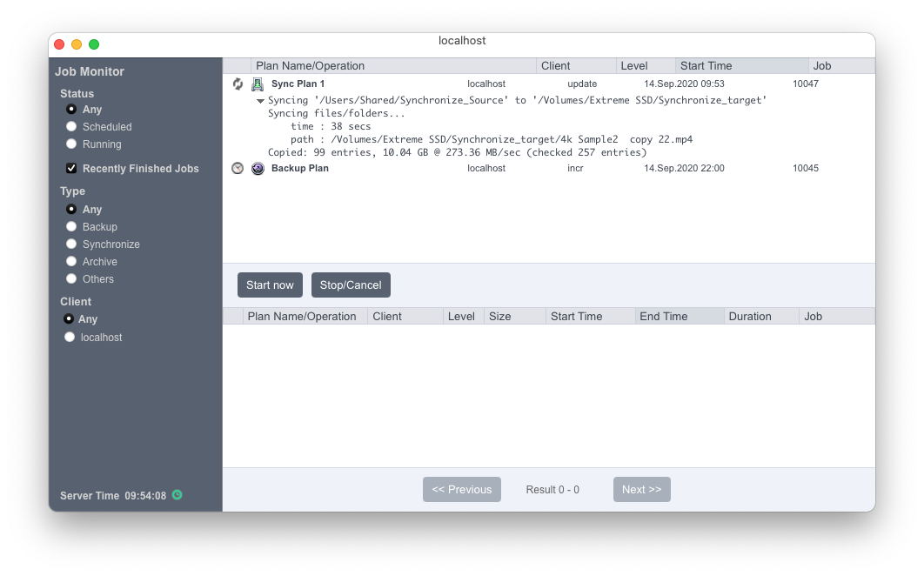Viewport: 924px width, 576px height.
Task: Collapse the Sync Plan 1 details triangle
Action: point(260,101)
